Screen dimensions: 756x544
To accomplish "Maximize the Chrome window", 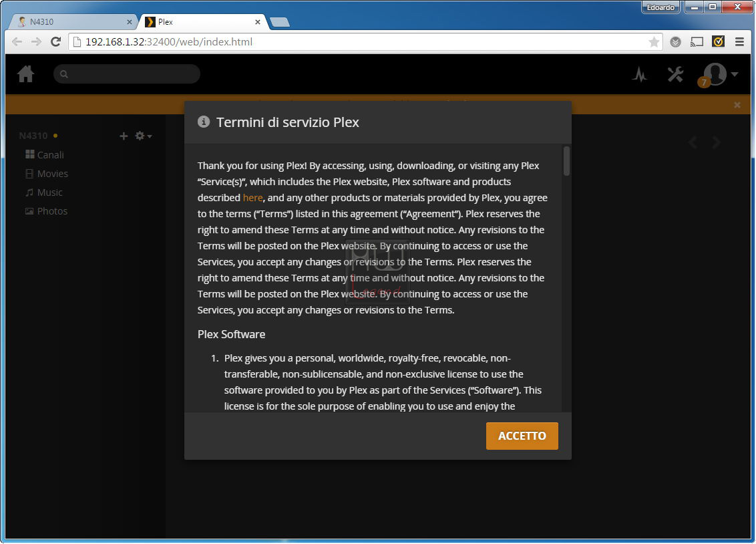I will click(712, 7).
